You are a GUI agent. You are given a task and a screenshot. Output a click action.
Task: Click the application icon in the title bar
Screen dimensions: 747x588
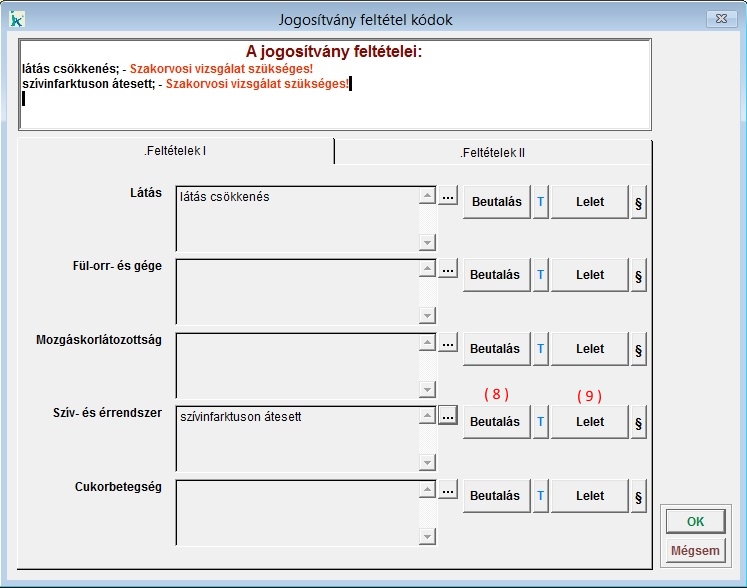point(16,18)
